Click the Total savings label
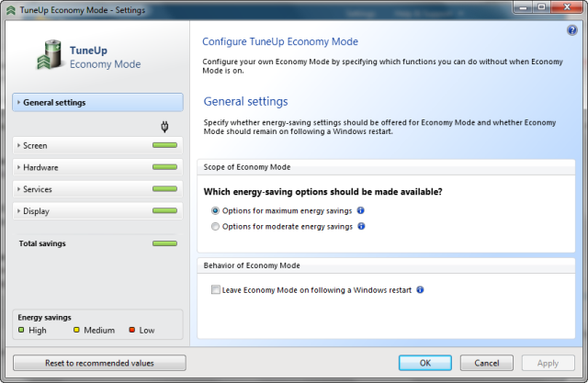This screenshot has width=588, height=383. [42, 243]
